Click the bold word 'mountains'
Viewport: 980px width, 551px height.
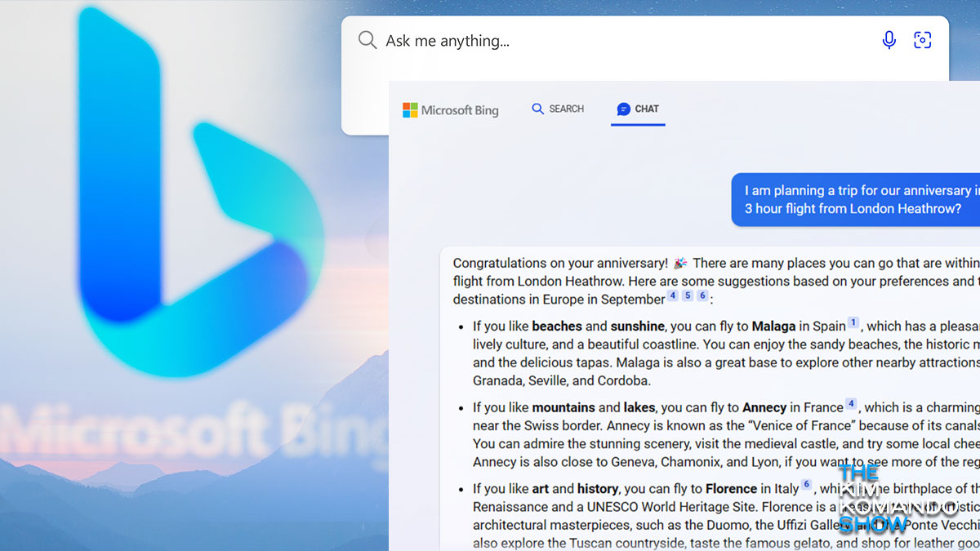tap(563, 407)
